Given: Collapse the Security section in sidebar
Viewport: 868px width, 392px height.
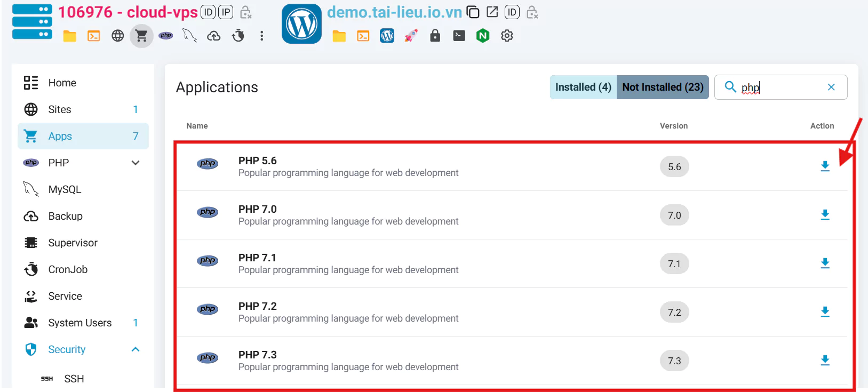Looking at the screenshot, I should pos(136,349).
